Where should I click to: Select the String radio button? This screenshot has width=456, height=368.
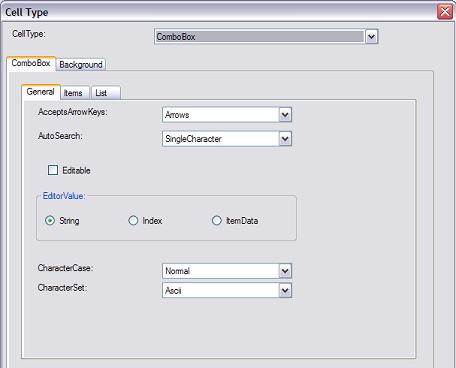pos(50,221)
